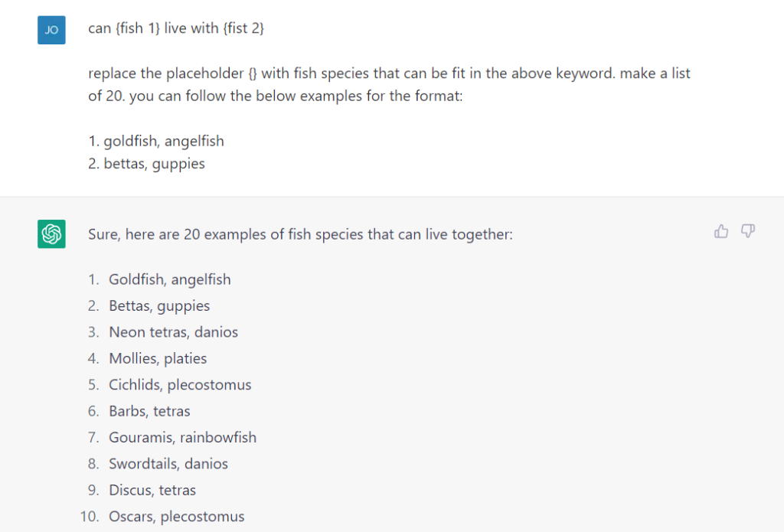Click the user's example line "1. goldfish, angelfish"

pos(156,141)
